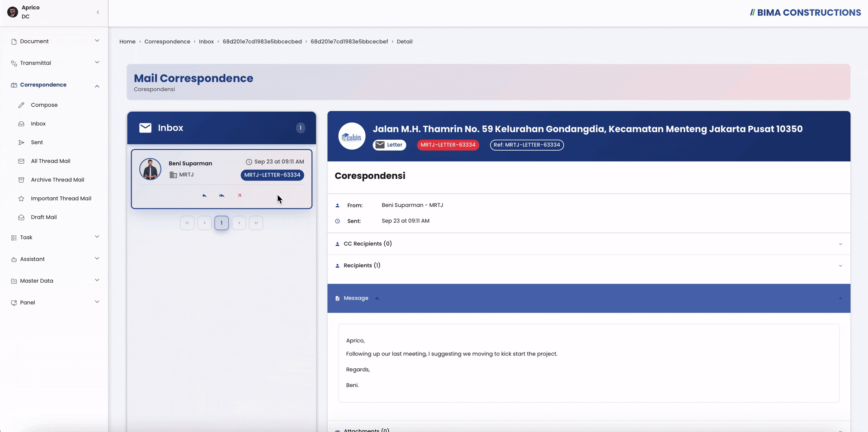Image resolution: width=868 pixels, height=432 pixels.
Task: Collapse the Message section
Action: coord(840,299)
